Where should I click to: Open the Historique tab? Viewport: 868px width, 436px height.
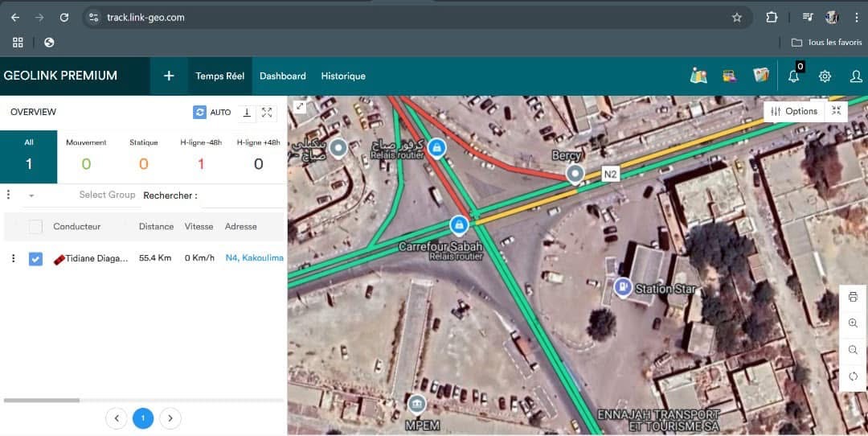pos(343,76)
